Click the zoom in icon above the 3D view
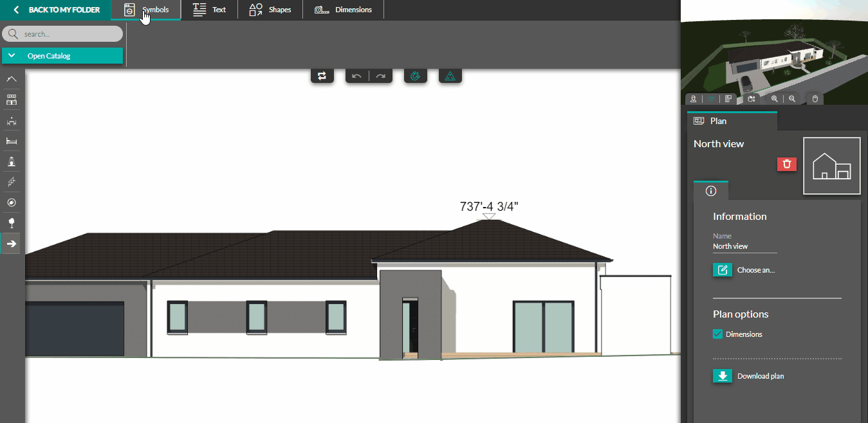 (x=774, y=98)
